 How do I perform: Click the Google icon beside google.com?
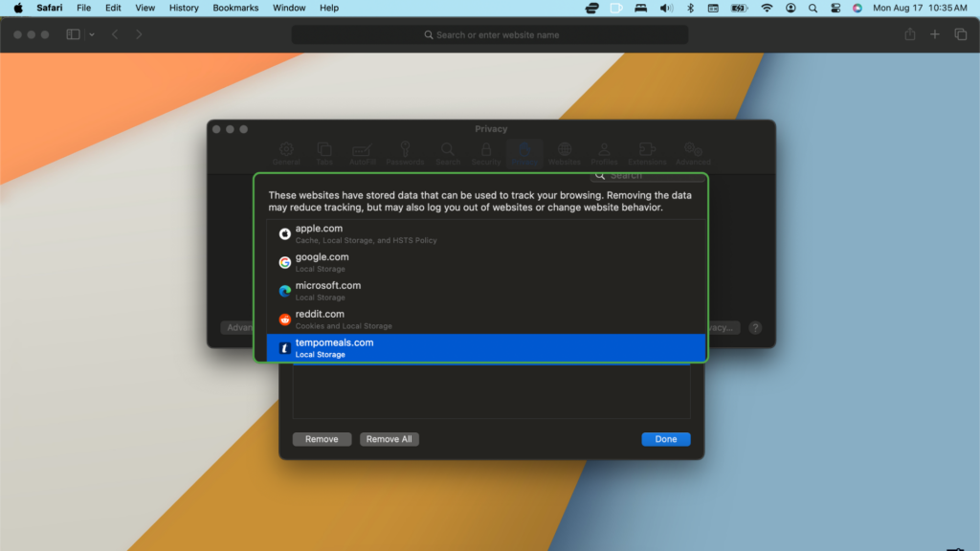click(285, 262)
